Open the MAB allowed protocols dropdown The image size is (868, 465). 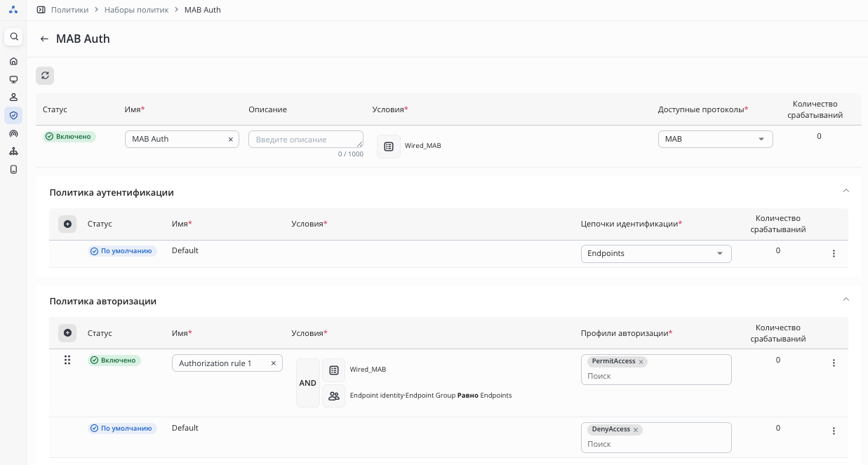click(715, 139)
